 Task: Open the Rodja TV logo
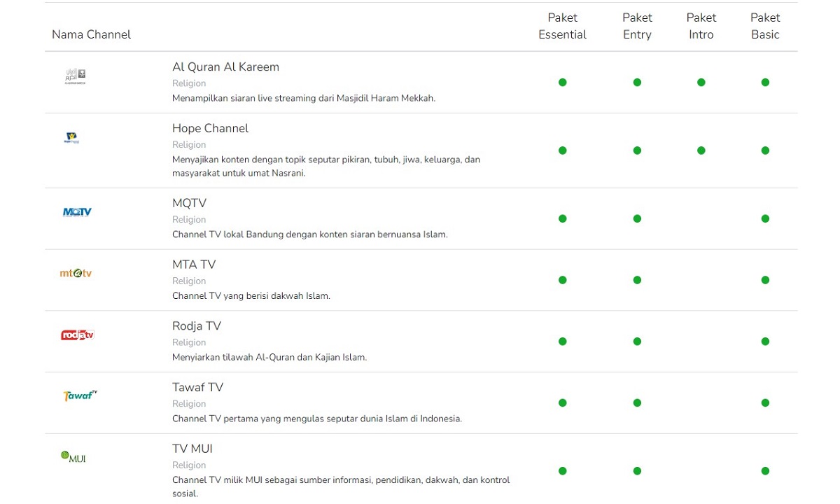point(78,335)
